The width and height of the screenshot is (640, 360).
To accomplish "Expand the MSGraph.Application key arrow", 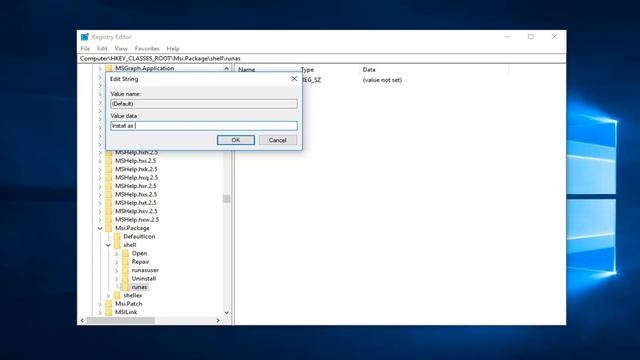I will pyautogui.click(x=100, y=69).
